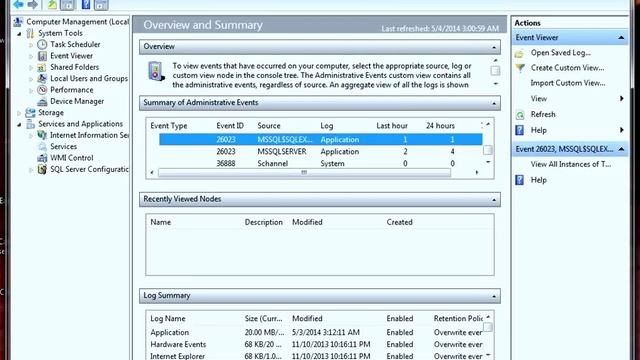Select the Hardware Events log row

(316, 344)
